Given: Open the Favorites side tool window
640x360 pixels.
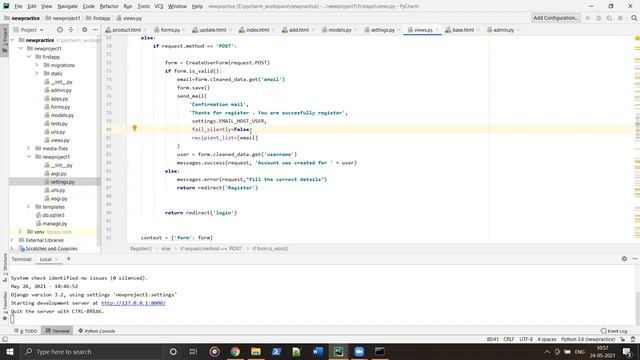Looking at the screenshot, I should 5,306.
